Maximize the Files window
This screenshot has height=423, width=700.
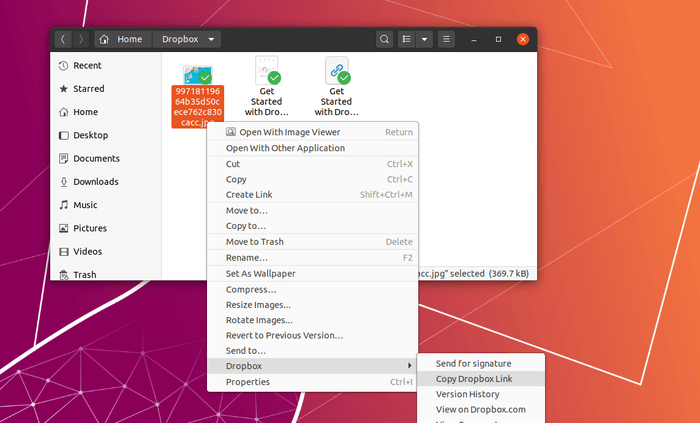[x=498, y=39]
